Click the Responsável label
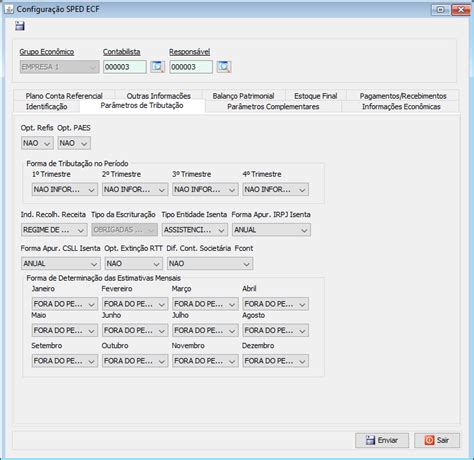The image size is (474, 460). click(190, 52)
